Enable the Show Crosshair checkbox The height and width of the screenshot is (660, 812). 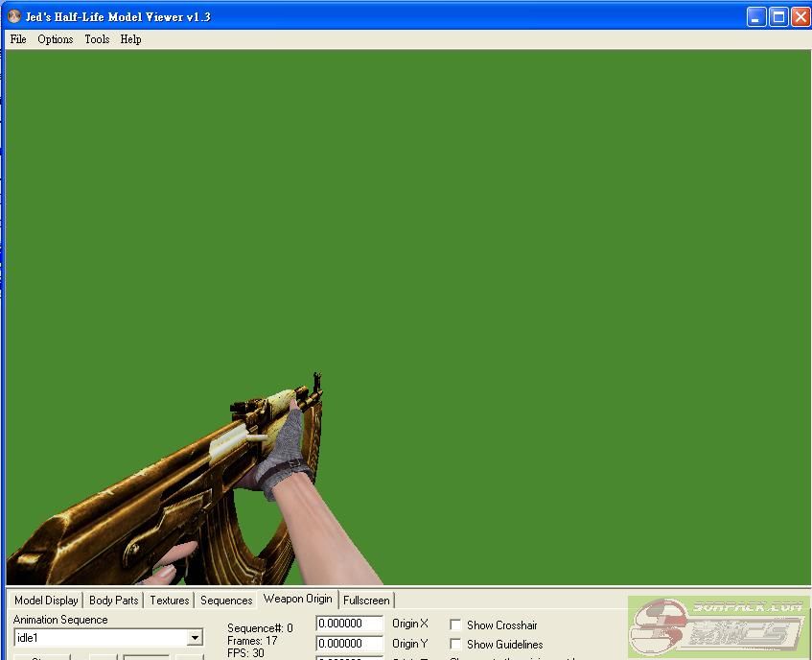coord(455,625)
